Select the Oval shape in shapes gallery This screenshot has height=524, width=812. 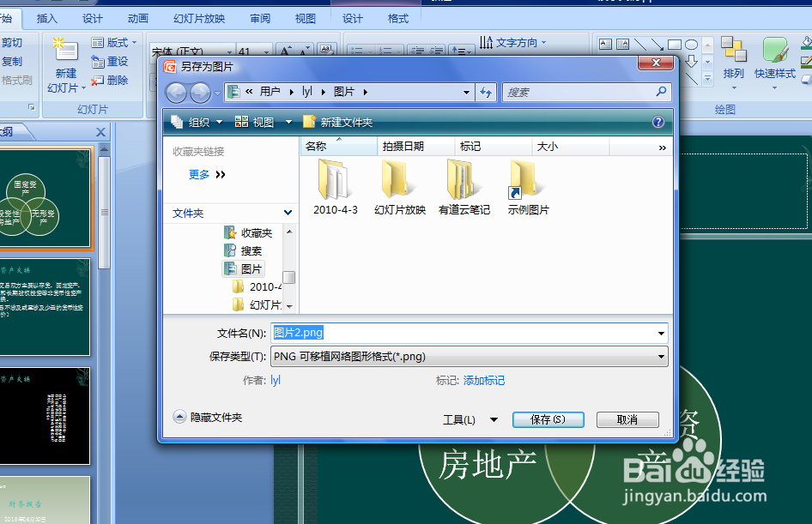691,44
